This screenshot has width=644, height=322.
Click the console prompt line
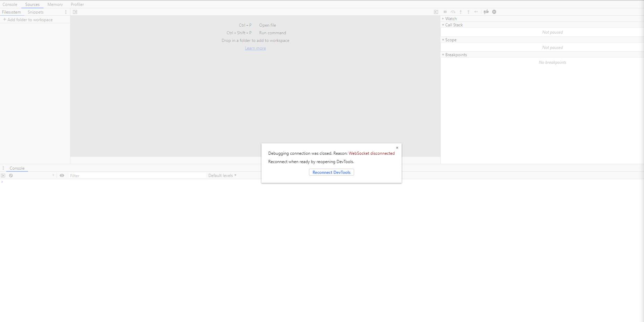pos(322,182)
